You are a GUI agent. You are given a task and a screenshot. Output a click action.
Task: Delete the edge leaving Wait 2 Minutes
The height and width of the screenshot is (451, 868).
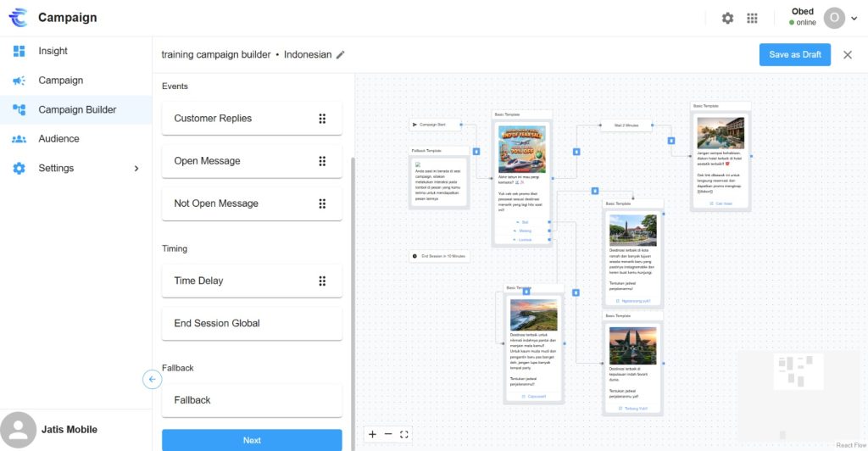pos(671,141)
